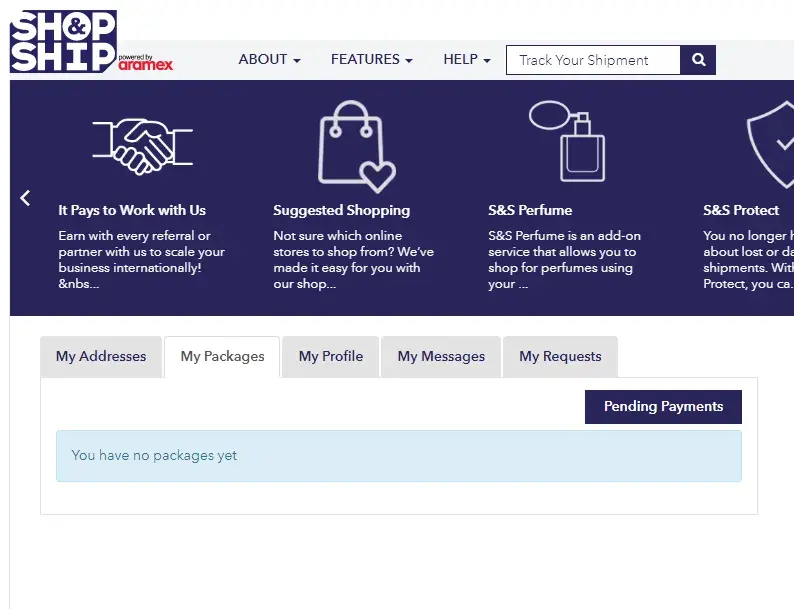
Task: Expand the ABOUT dropdown menu
Action: tap(269, 60)
